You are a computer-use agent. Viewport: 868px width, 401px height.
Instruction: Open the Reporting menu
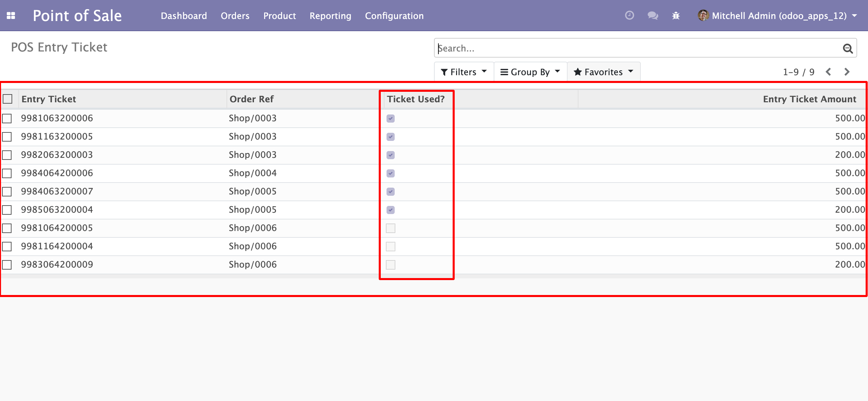(330, 16)
